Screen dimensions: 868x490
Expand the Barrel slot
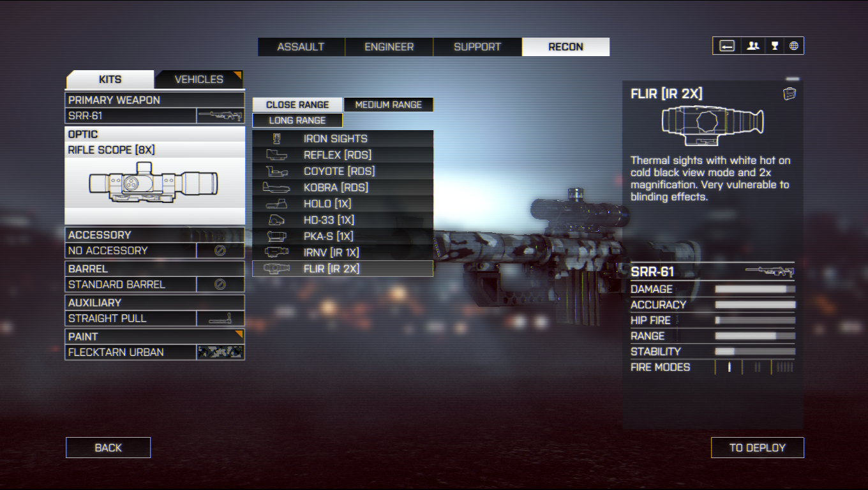tap(154, 277)
